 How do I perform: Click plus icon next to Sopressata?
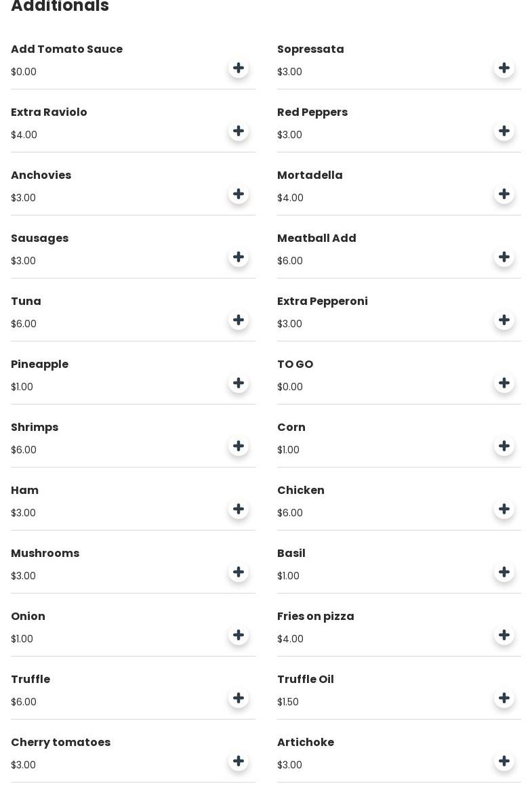click(x=504, y=68)
